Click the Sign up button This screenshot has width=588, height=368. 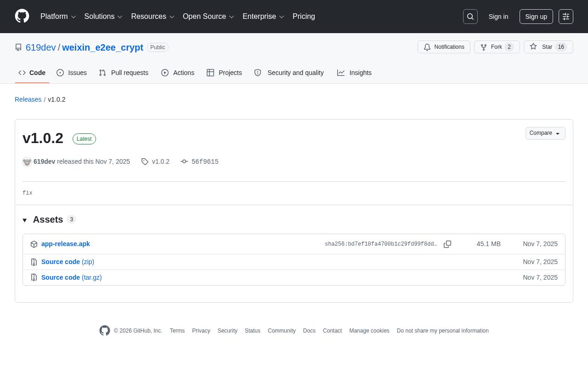(536, 17)
